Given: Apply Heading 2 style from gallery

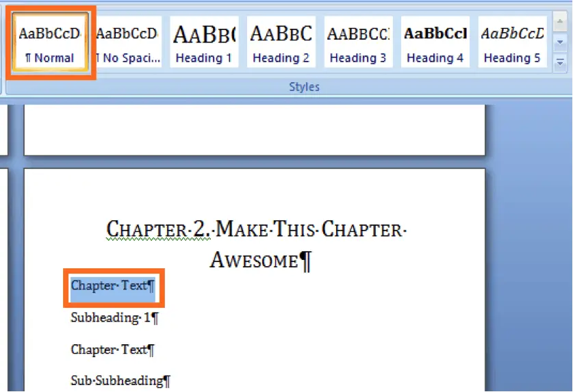Looking at the screenshot, I should coord(281,42).
